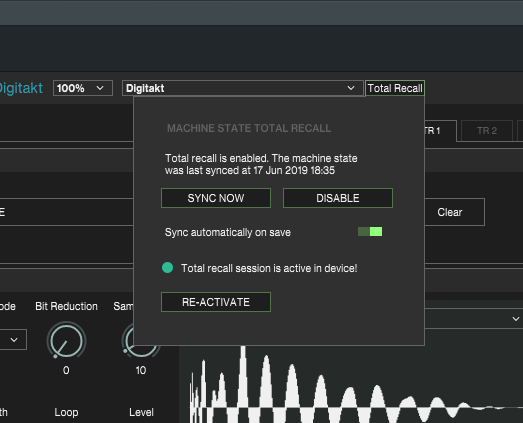Open the Digitakt device dropdown
This screenshot has height=423, width=523.
pos(243,88)
